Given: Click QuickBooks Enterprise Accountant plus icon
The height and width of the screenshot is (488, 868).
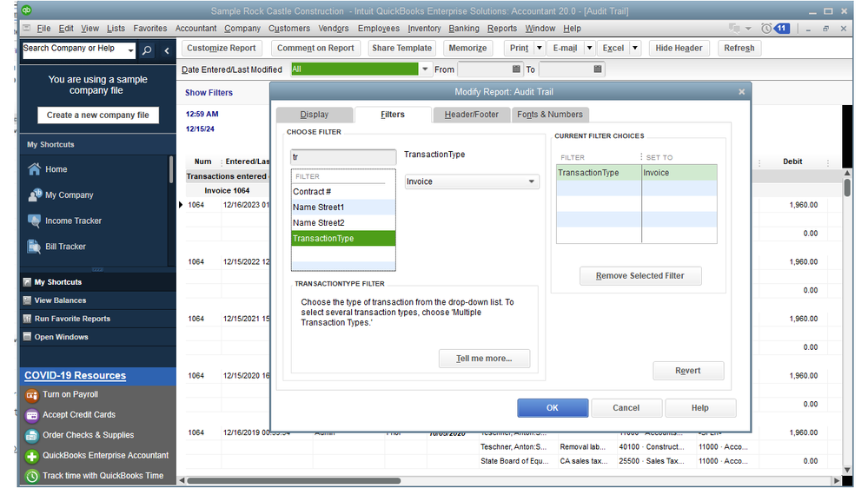Looking at the screenshot, I should 31,456.
